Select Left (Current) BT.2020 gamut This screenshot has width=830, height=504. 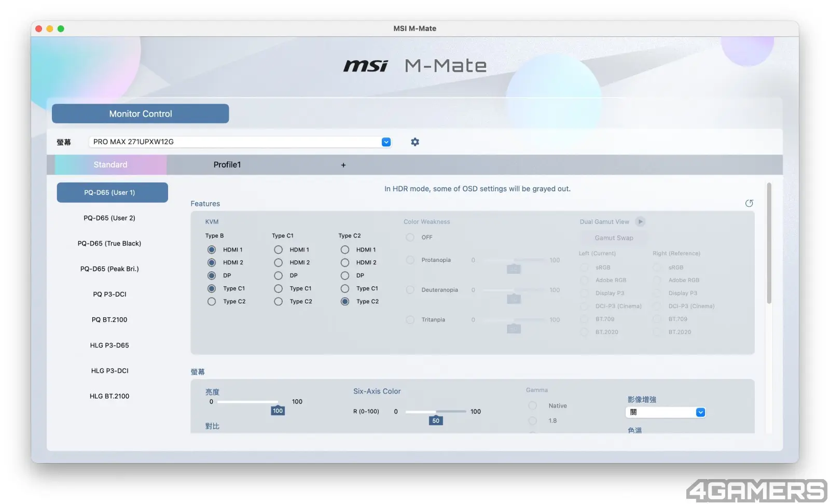click(585, 332)
